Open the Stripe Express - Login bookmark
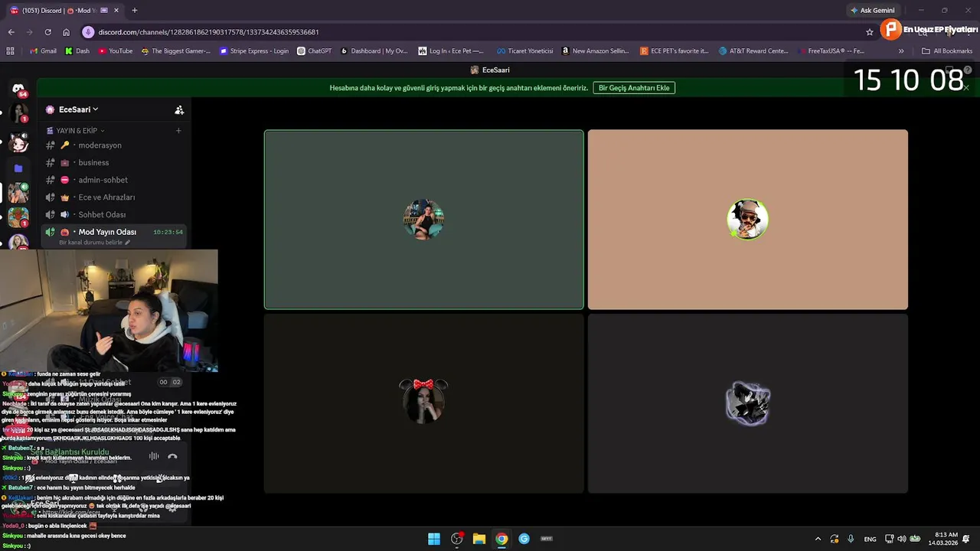This screenshot has height=551, width=980. tap(254, 51)
